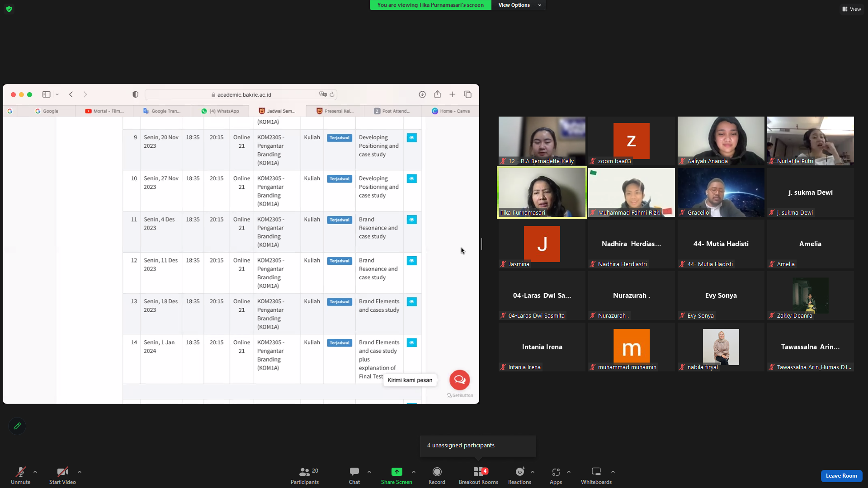The image size is (868, 488).
Task: Unmute the microphone in Zoom toolbar
Action: click(20, 475)
